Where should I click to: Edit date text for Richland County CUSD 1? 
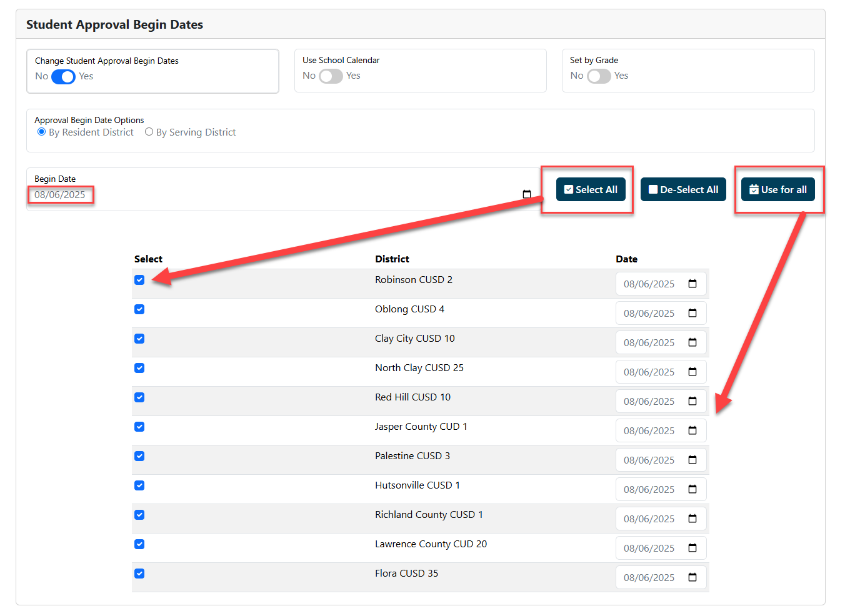click(x=649, y=519)
